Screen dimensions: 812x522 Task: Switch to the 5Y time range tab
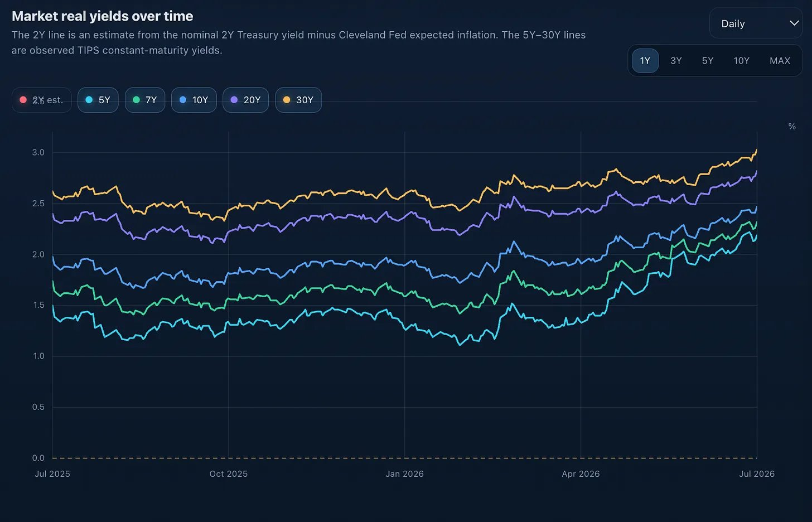708,61
